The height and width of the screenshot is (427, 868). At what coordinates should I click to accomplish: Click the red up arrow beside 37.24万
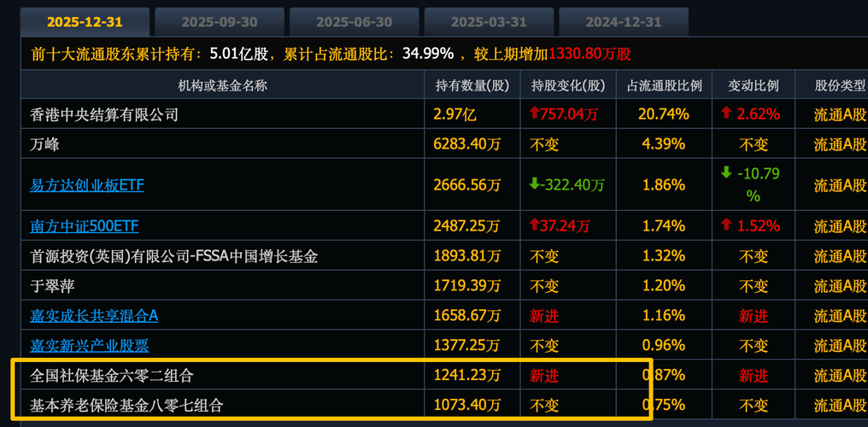(x=534, y=225)
